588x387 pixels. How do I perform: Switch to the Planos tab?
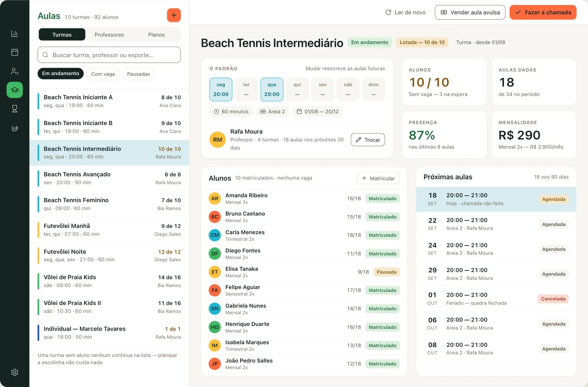coord(156,35)
